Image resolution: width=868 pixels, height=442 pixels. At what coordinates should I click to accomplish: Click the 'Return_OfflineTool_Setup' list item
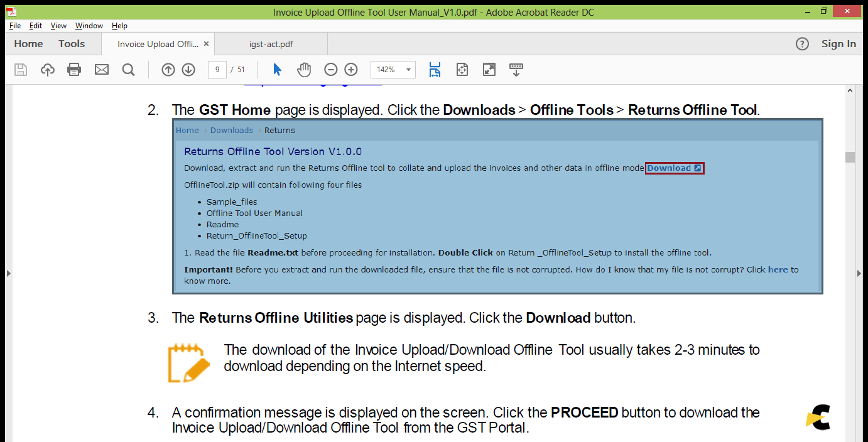tap(257, 236)
